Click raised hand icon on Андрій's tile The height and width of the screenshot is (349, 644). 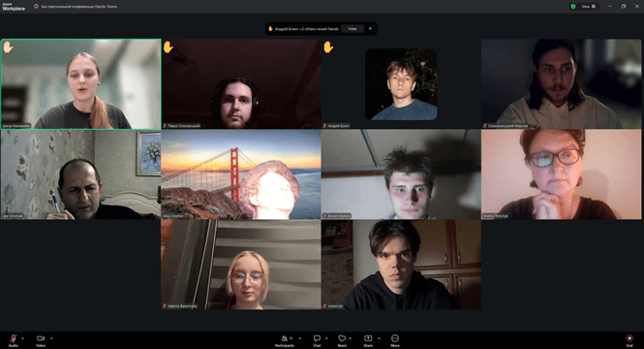[x=328, y=48]
